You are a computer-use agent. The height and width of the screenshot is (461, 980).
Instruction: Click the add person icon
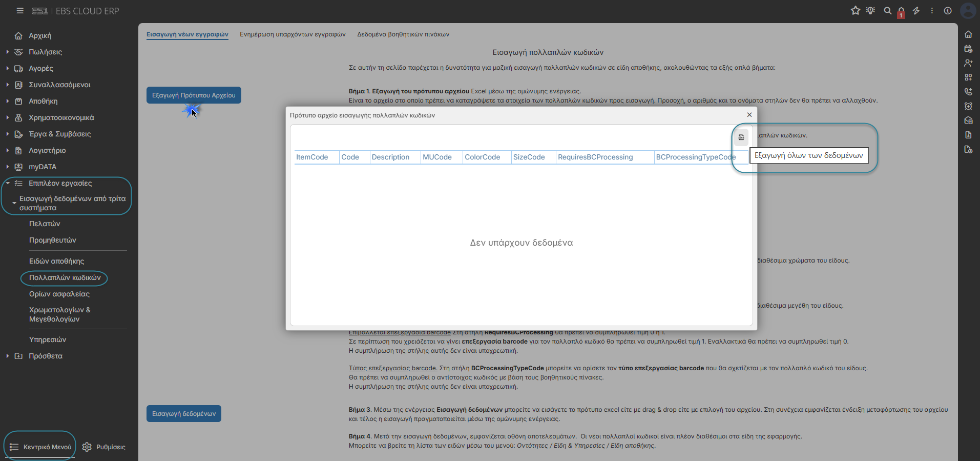pyautogui.click(x=968, y=63)
